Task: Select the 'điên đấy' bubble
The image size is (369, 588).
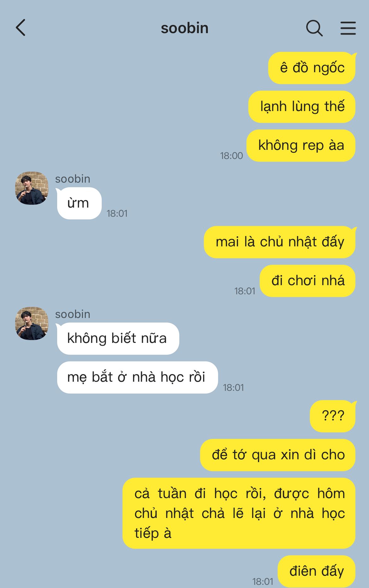Action: 317,571
